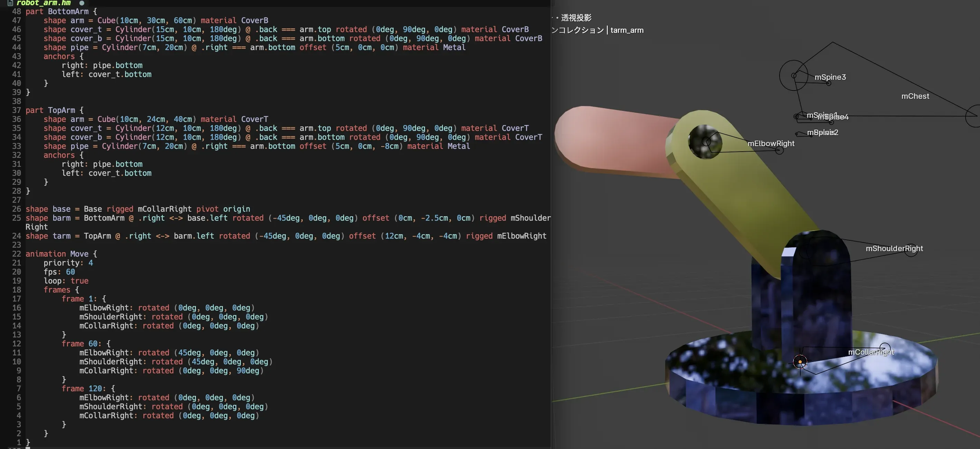Screen dimensions: 980x449
Task: Click the file icon beside robot_arm.hm
Action: 10,3
